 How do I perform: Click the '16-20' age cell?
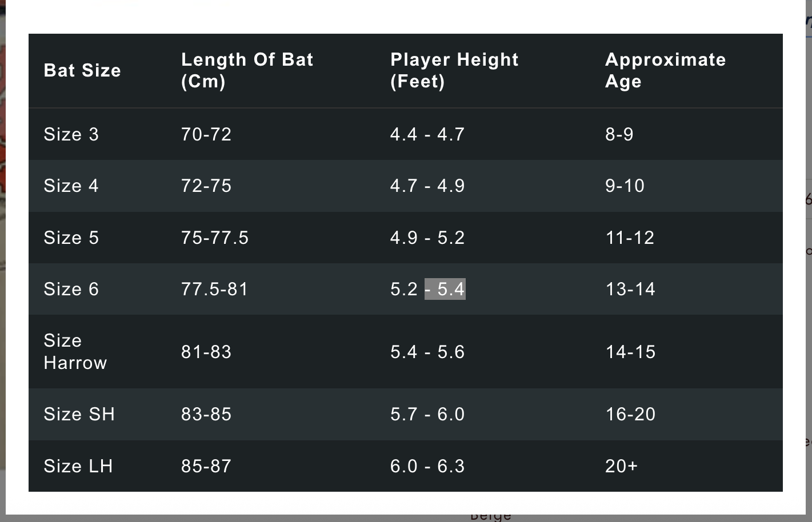(x=630, y=414)
